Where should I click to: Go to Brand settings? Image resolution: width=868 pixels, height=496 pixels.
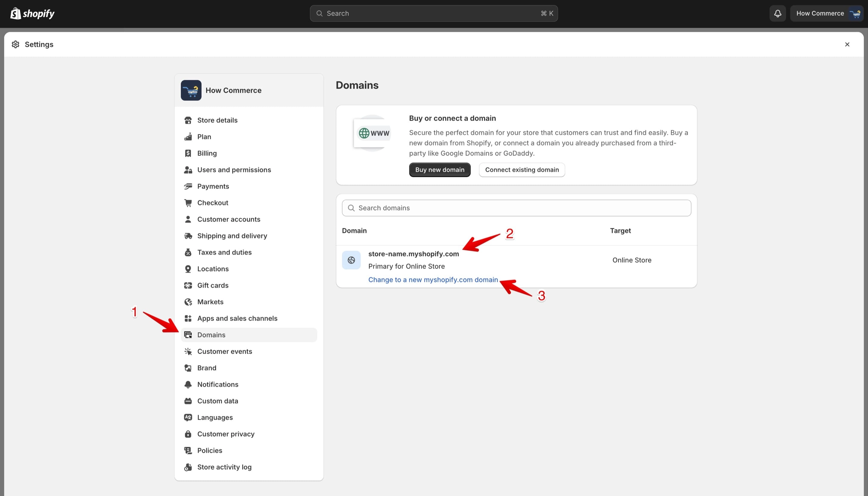click(249, 368)
